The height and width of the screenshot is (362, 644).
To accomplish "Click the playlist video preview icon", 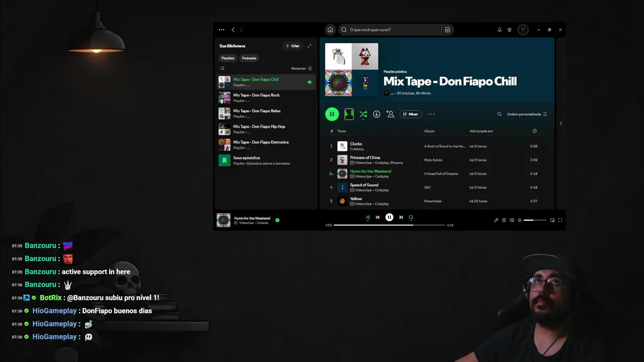I will click(349, 114).
